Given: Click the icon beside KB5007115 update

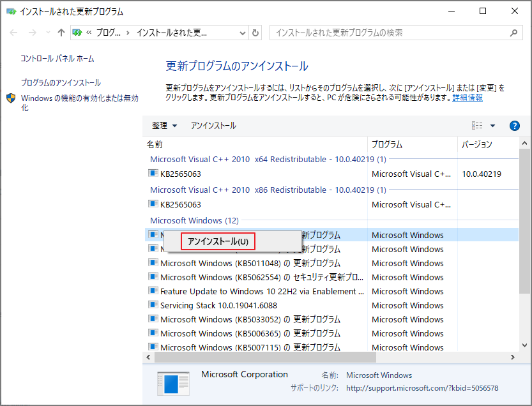Looking at the screenshot, I should click(x=153, y=347).
